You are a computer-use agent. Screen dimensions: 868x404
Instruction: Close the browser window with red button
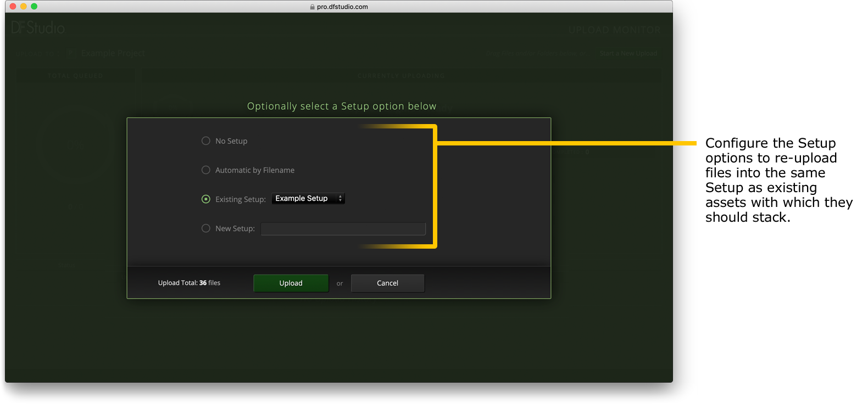click(13, 7)
